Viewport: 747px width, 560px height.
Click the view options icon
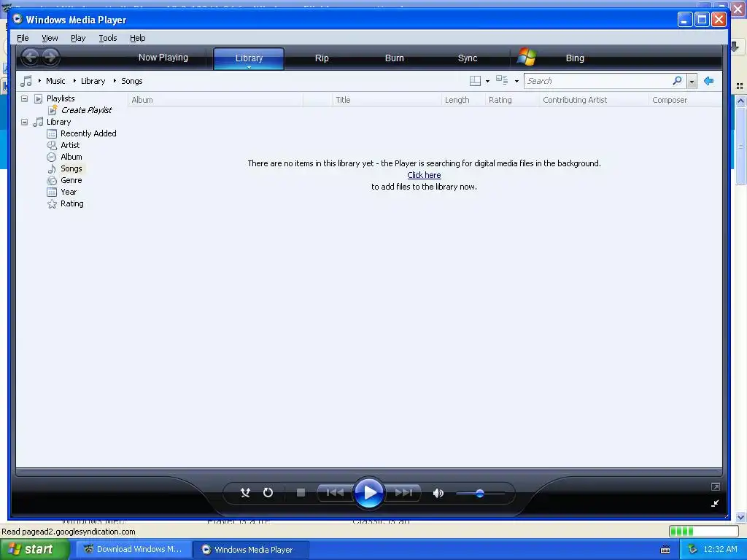point(502,80)
